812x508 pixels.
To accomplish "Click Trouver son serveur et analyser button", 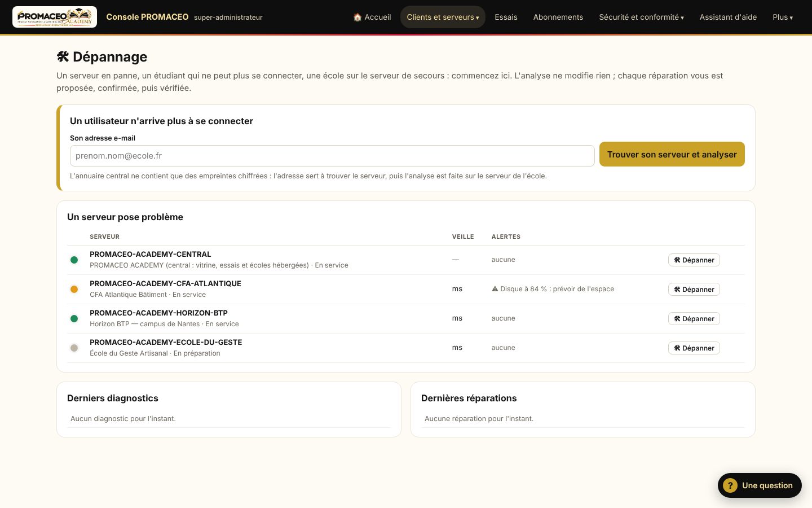I will (672, 154).
